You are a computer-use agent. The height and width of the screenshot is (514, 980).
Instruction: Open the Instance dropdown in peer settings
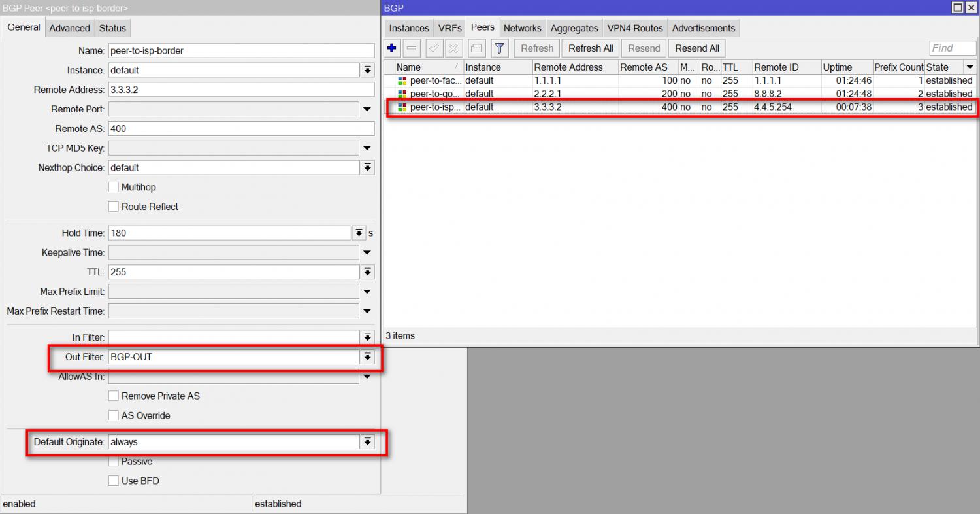[x=368, y=70]
